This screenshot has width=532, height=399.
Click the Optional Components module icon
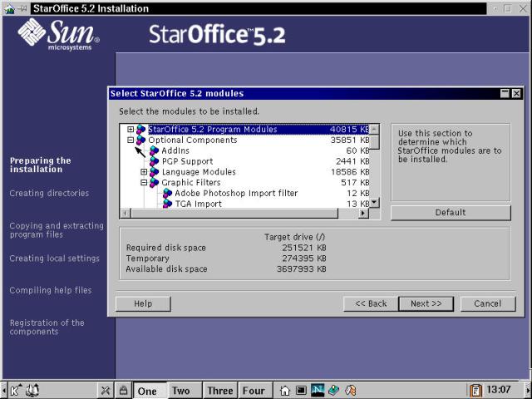click(x=141, y=140)
